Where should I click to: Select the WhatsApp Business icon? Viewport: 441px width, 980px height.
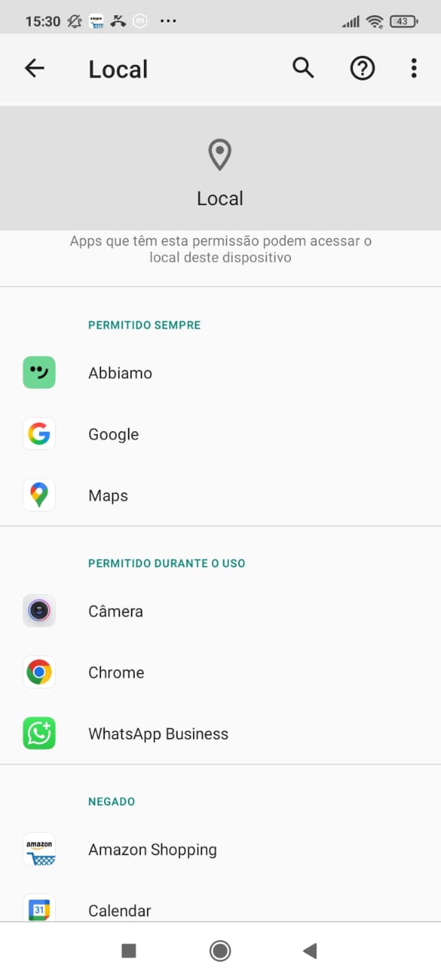tap(39, 733)
